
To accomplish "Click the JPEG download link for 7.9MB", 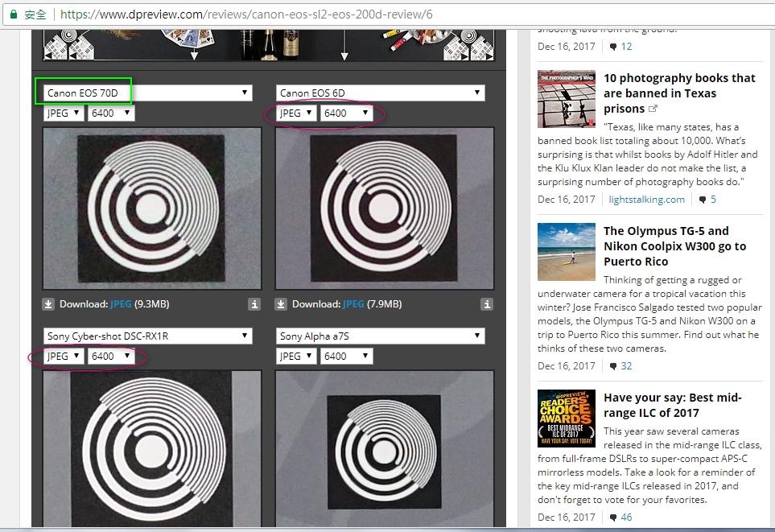I will (x=353, y=304).
